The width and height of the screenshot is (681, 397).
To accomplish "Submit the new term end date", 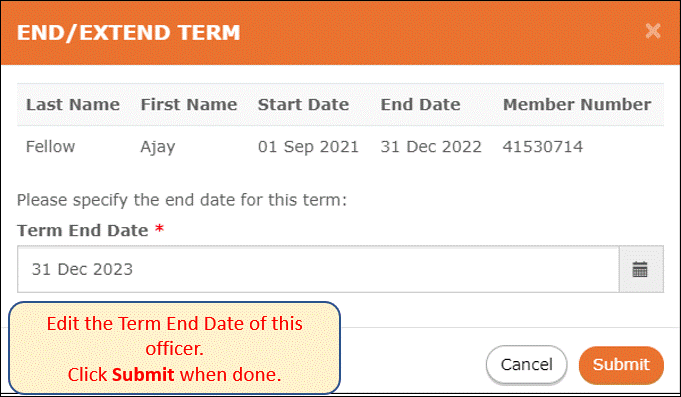I will click(x=621, y=365).
